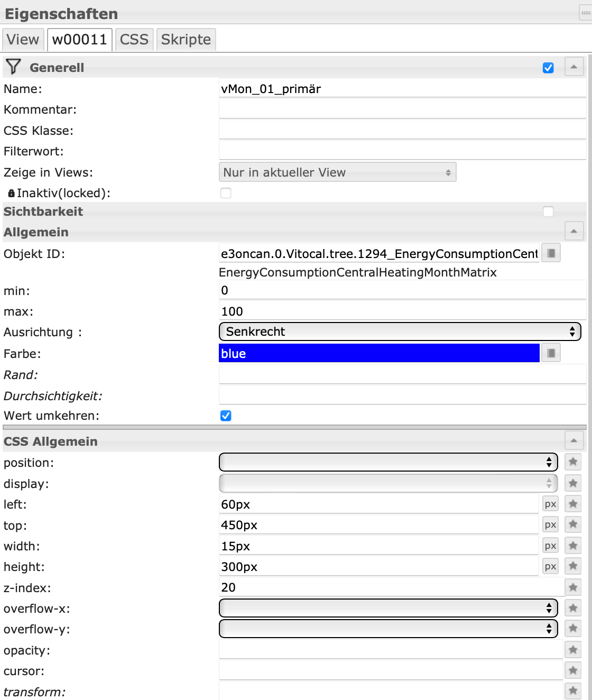
Task: Click the star icon for the left property
Action: [573, 504]
